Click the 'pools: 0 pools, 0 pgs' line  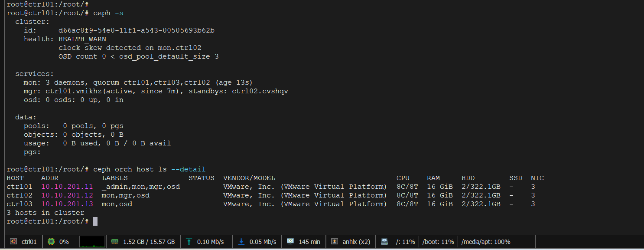click(74, 126)
